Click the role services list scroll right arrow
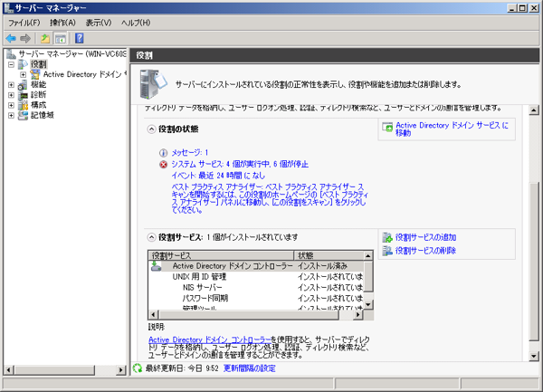This screenshot has width=543, height=392. (358, 315)
